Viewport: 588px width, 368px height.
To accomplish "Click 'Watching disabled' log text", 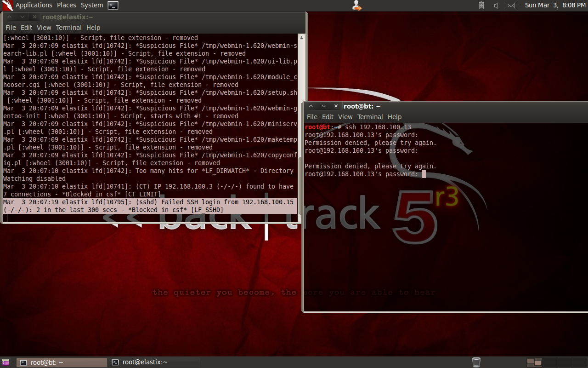I will pos(34,178).
